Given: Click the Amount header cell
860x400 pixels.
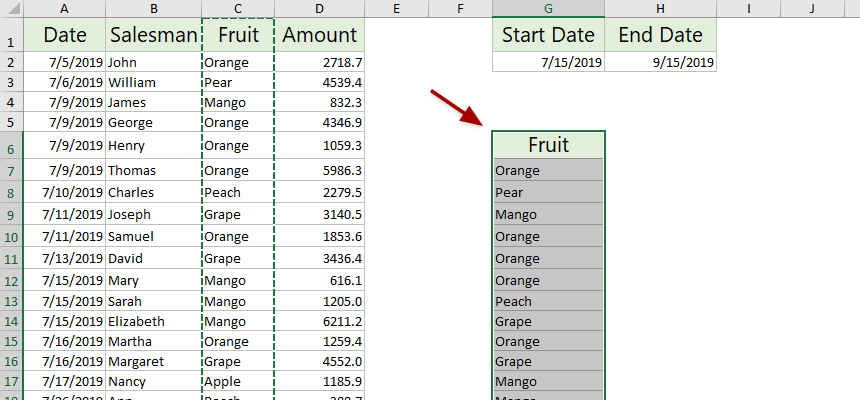Looking at the screenshot, I should tap(319, 36).
